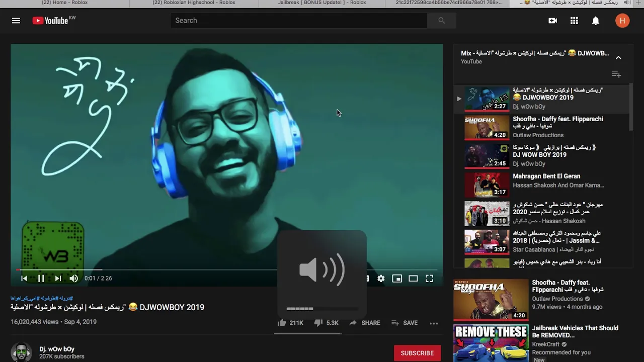Play Mahragan Bent El Geran from playlist
The width and height of the screenshot is (644, 362).
(541, 184)
